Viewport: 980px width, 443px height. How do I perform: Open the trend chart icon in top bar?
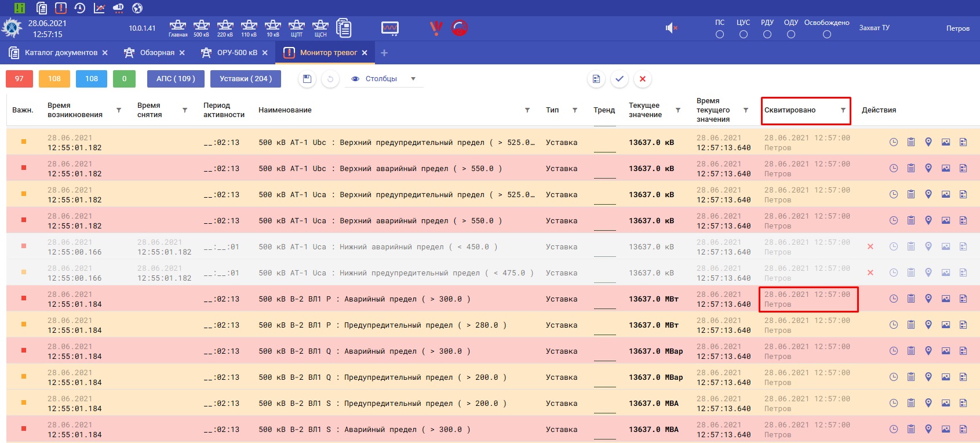click(x=99, y=8)
